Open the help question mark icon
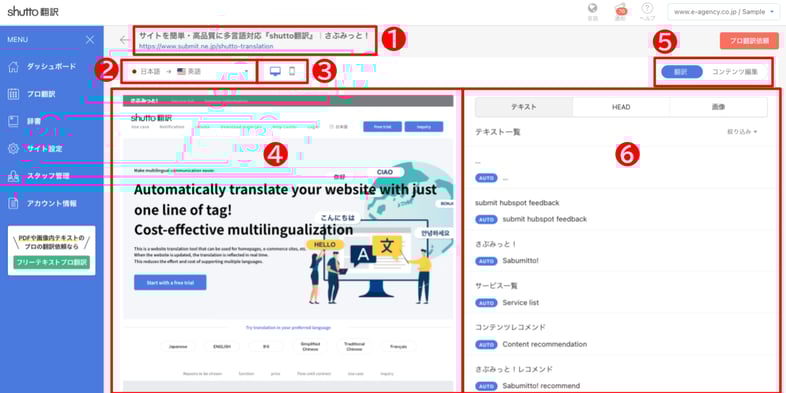Viewport: 786px width, 393px height. [x=648, y=9]
